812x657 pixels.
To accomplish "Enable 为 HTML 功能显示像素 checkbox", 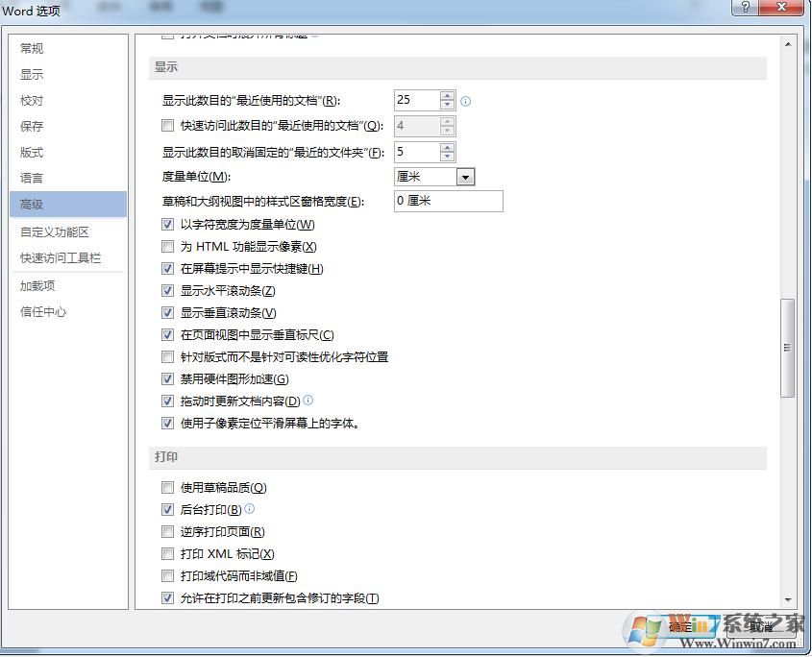I will click(167, 247).
